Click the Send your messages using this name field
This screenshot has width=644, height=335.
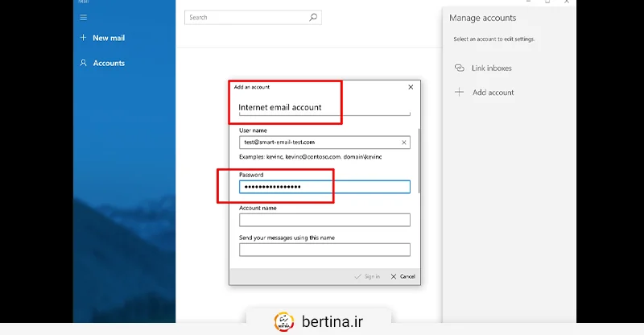coord(324,250)
